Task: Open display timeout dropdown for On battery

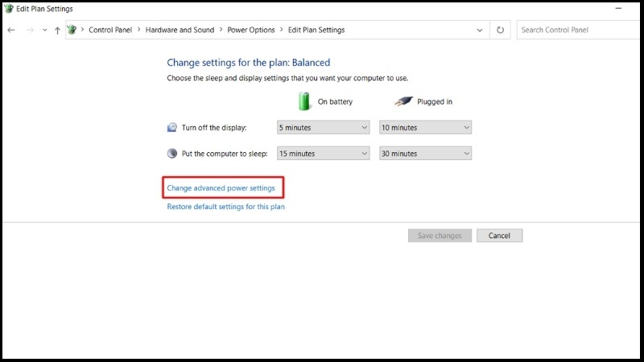Action: 324,127
